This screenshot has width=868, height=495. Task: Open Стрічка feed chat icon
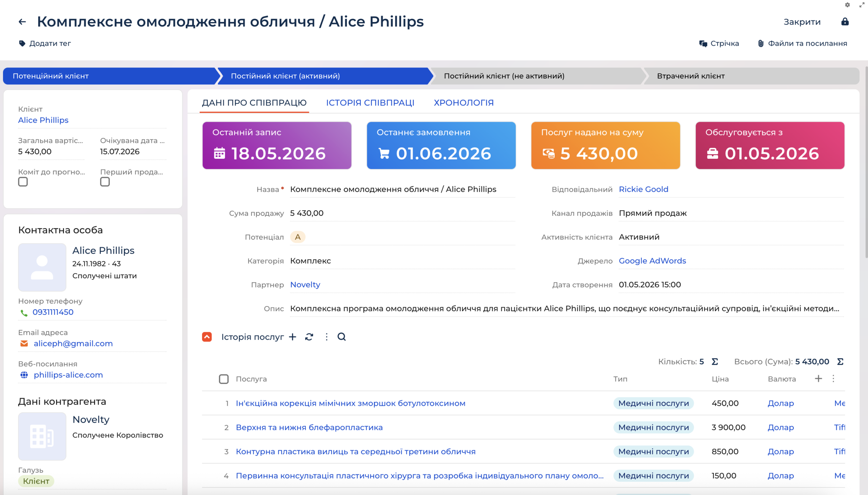pyautogui.click(x=703, y=43)
